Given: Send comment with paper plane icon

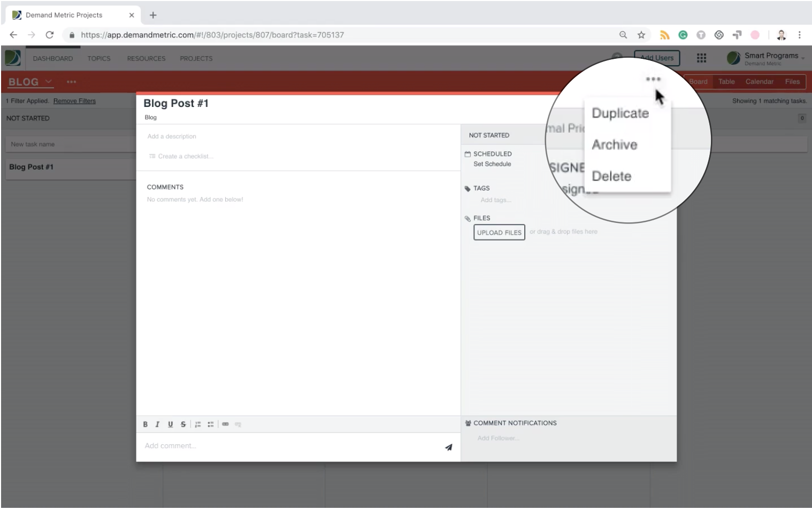Looking at the screenshot, I should (x=449, y=447).
